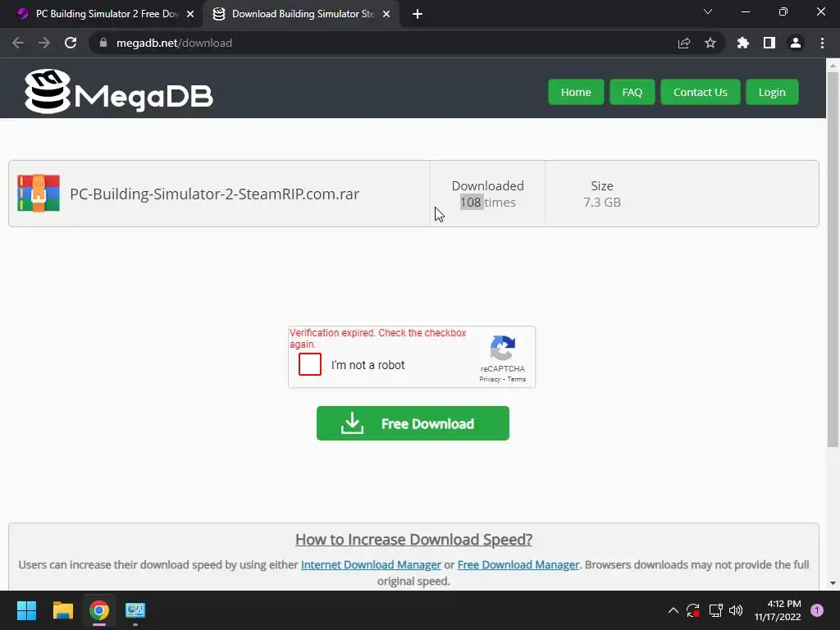Reload the megadb.net page
This screenshot has width=840, height=630.
(x=71, y=43)
